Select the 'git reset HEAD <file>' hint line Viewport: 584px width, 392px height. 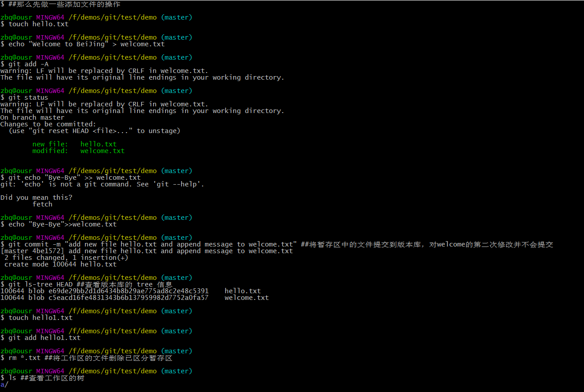pyautogui.click(x=94, y=131)
